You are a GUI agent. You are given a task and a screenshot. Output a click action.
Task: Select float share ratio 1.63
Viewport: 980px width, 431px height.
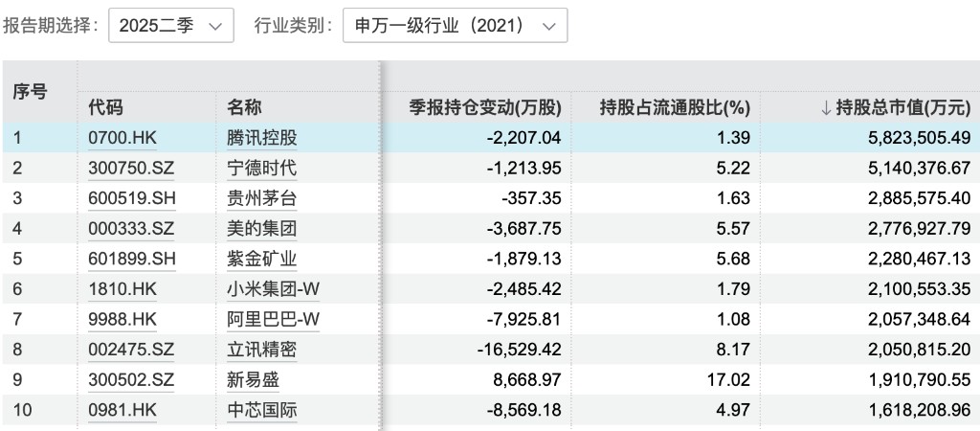pyautogui.click(x=734, y=198)
